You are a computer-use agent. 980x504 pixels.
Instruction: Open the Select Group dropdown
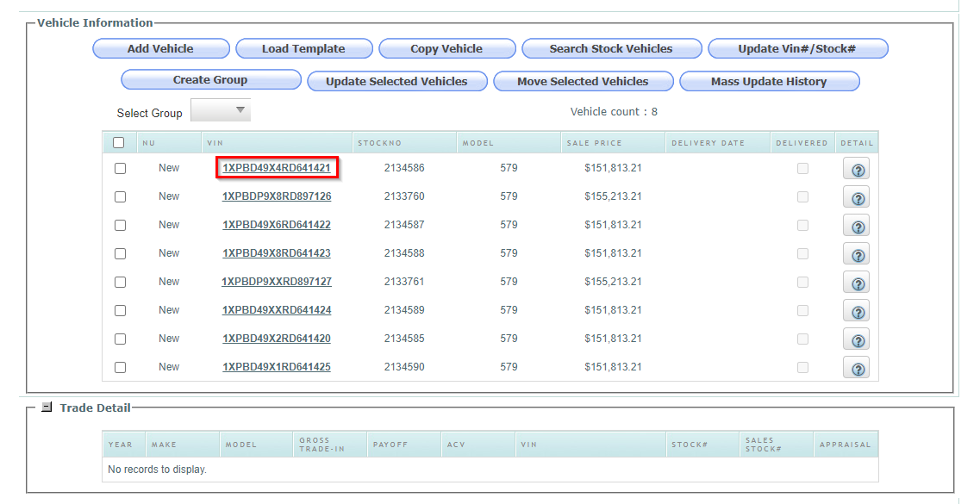pos(221,110)
